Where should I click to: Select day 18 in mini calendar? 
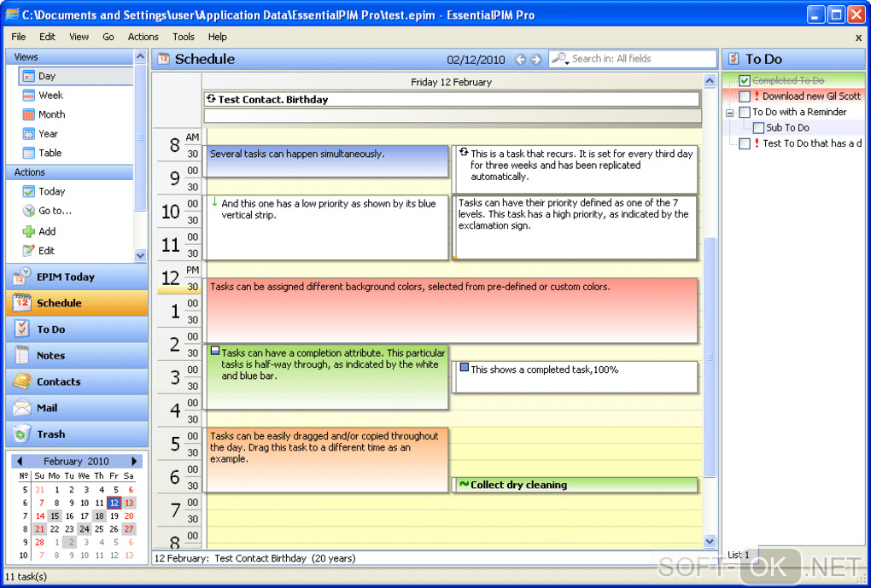pos(99,515)
